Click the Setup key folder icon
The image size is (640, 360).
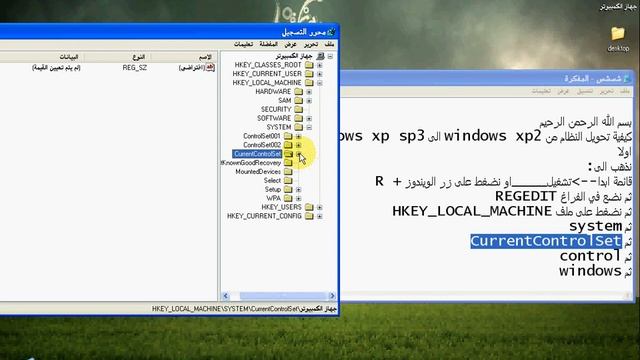288,189
